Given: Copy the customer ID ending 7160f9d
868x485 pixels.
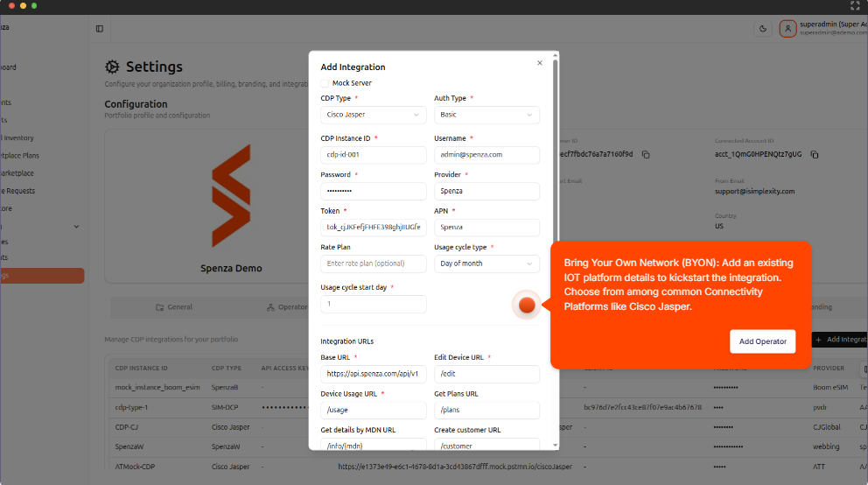Looking at the screenshot, I should click(x=646, y=154).
